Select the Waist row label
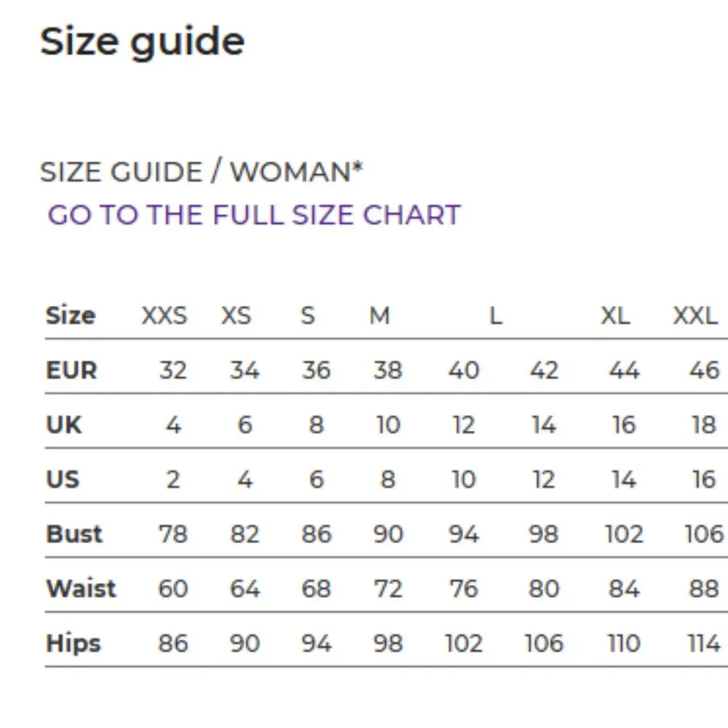Screen dimensions: 728x728 click(81, 588)
